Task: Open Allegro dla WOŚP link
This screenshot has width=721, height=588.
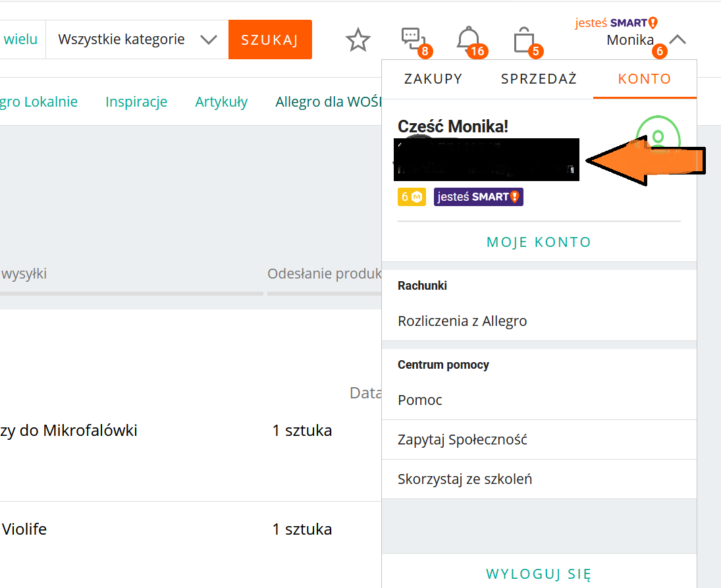Action: 329,101
